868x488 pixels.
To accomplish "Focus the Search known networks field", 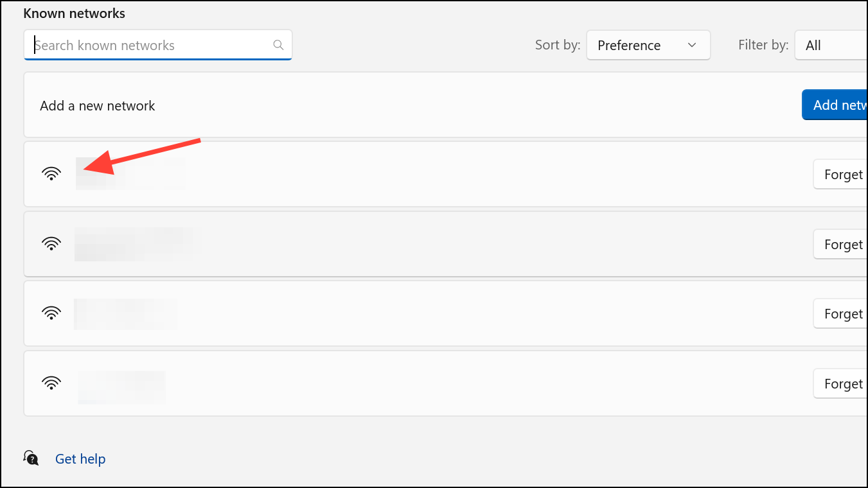I will (158, 45).
